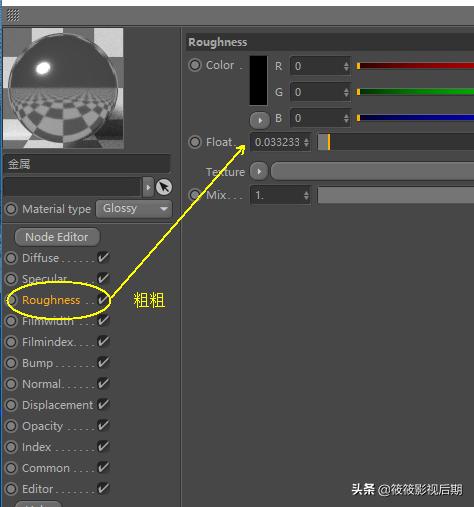The width and height of the screenshot is (474, 507).
Task: Select the Displacement channel
Action: tap(57, 405)
